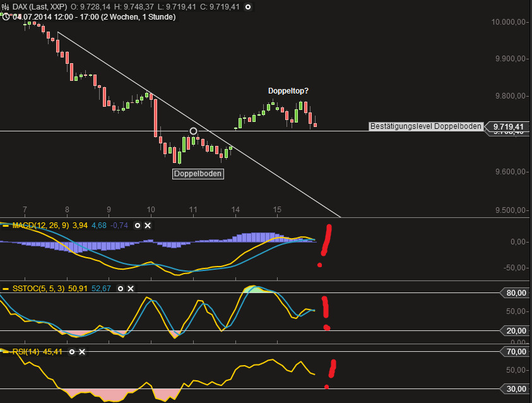Click the DAX chart settings circle icon
The height and width of the screenshot is (403, 532).
pos(246,8)
